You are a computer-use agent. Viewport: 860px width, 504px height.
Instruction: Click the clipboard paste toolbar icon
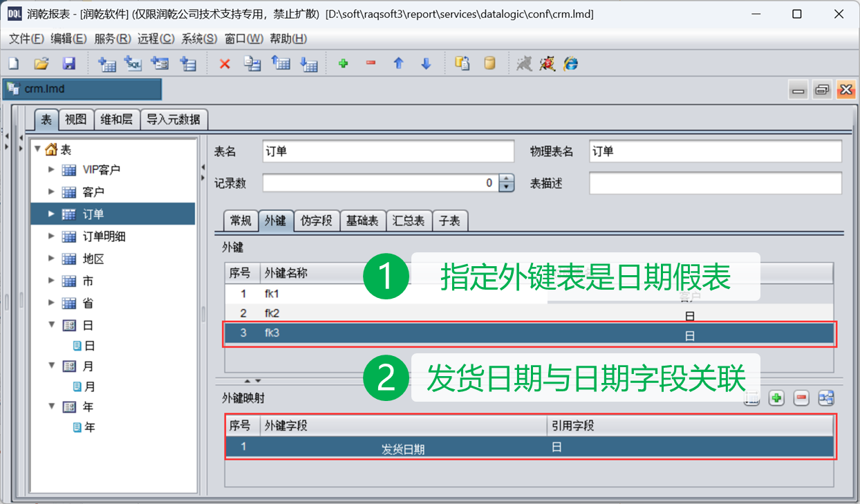pos(462,64)
